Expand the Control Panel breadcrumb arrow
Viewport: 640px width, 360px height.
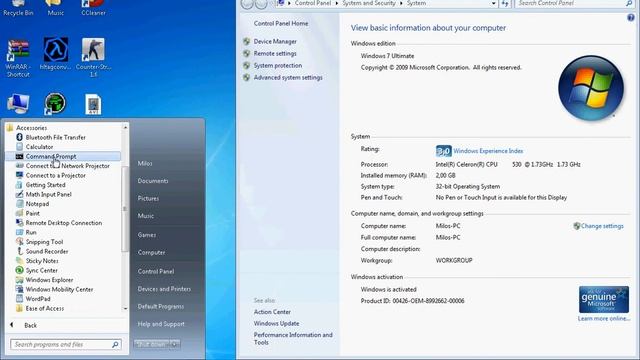pos(337,3)
